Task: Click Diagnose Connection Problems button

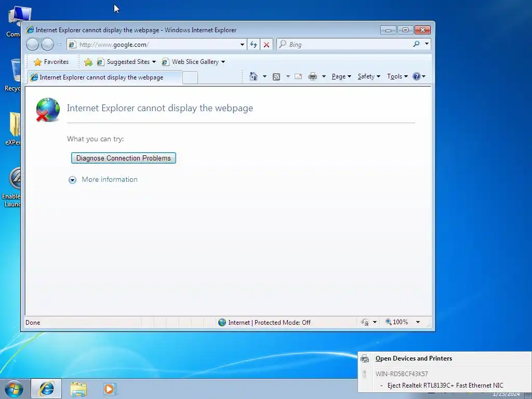Action: 124,158
